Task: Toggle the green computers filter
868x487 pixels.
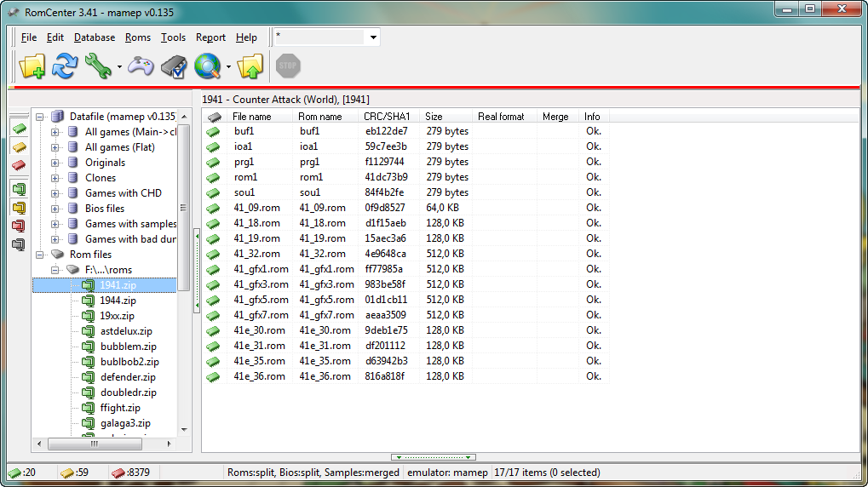Action: tap(18, 189)
